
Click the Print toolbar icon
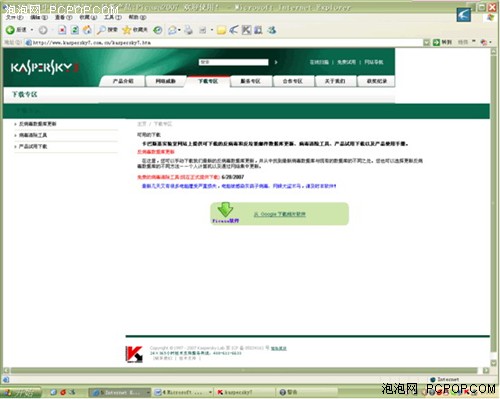(188, 30)
